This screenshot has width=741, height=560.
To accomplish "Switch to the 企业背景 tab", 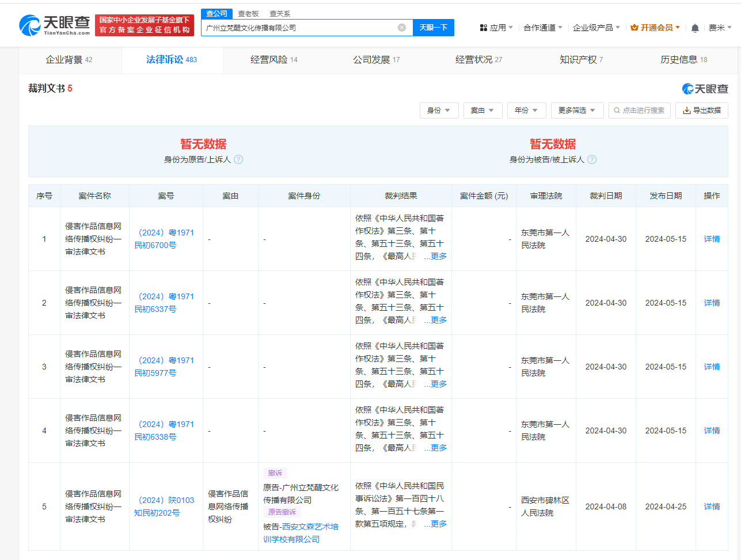I will pyautogui.click(x=63, y=59).
